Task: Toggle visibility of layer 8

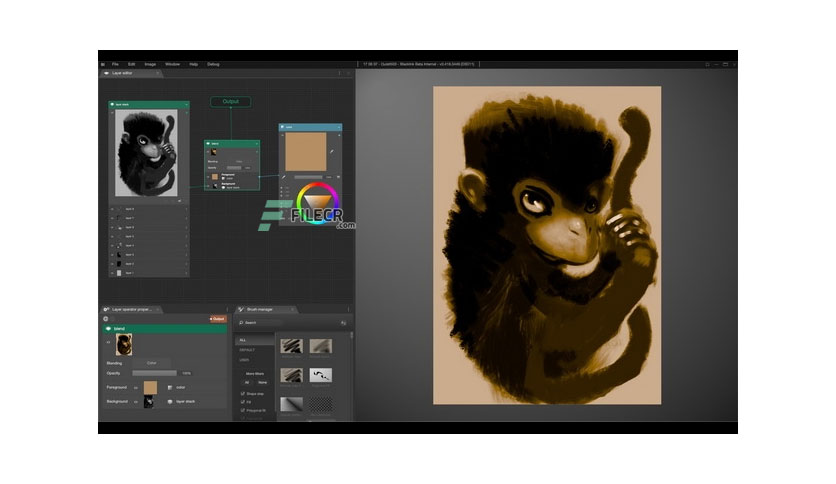Action: pyautogui.click(x=112, y=209)
